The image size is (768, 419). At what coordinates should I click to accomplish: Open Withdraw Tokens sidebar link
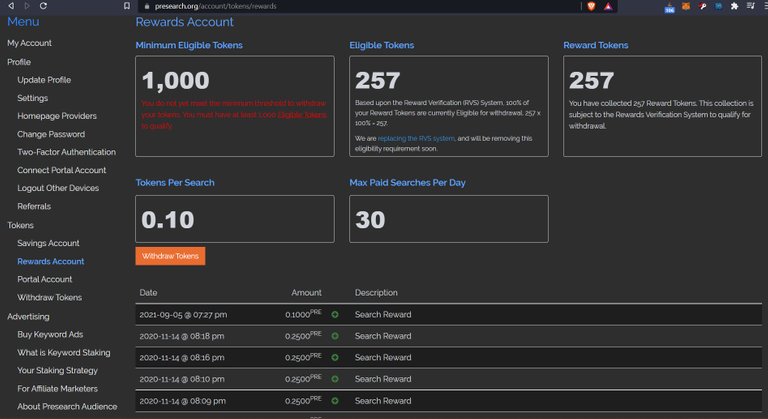click(49, 297)
